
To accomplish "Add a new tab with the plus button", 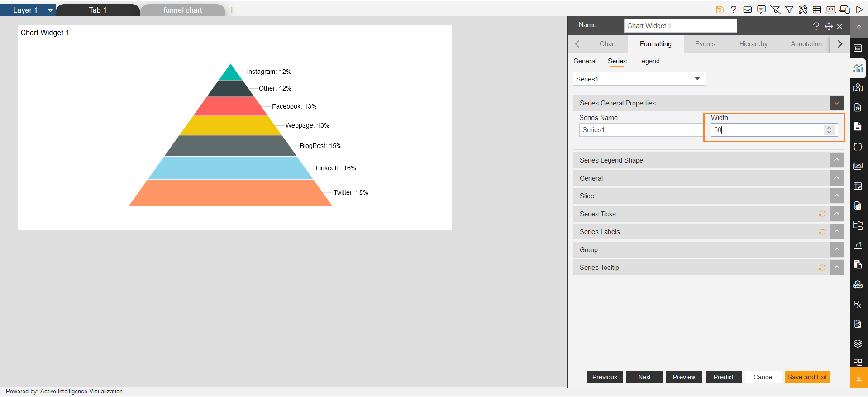I will coord(232,10).
